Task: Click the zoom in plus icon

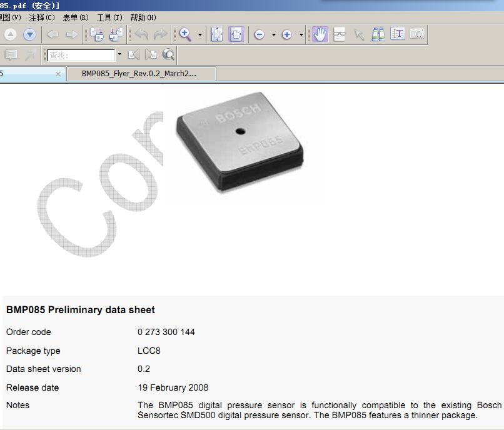Action: [x=287, y=34]
